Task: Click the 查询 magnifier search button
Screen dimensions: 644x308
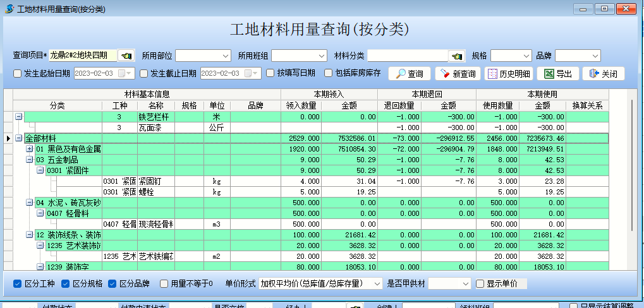Action: 409,74
